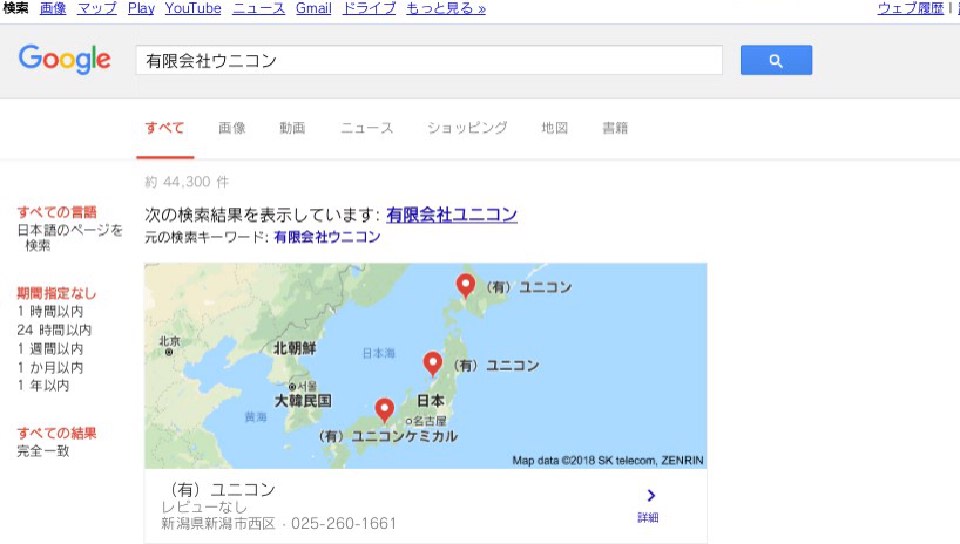Image resolution: width=960 pixels, height=544 pixels.
Task: Click the 画像 link in the top bar
Action: [x=53, y=8]
